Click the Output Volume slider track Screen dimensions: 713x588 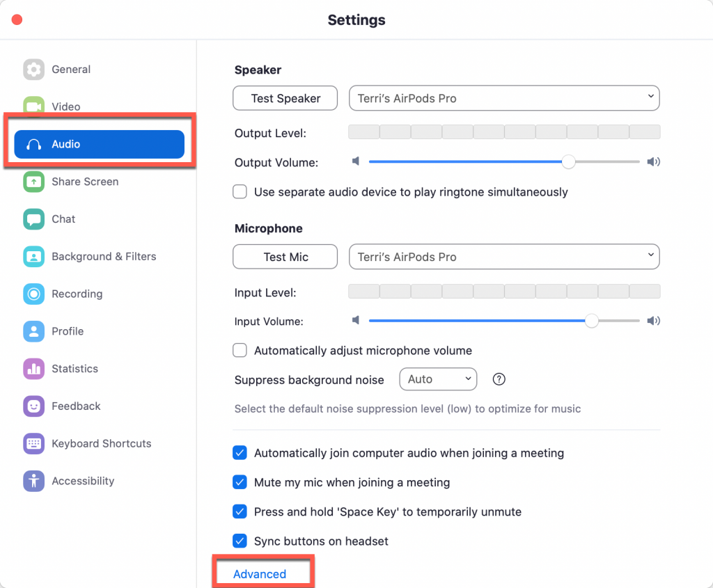click(x=504, y=161)
